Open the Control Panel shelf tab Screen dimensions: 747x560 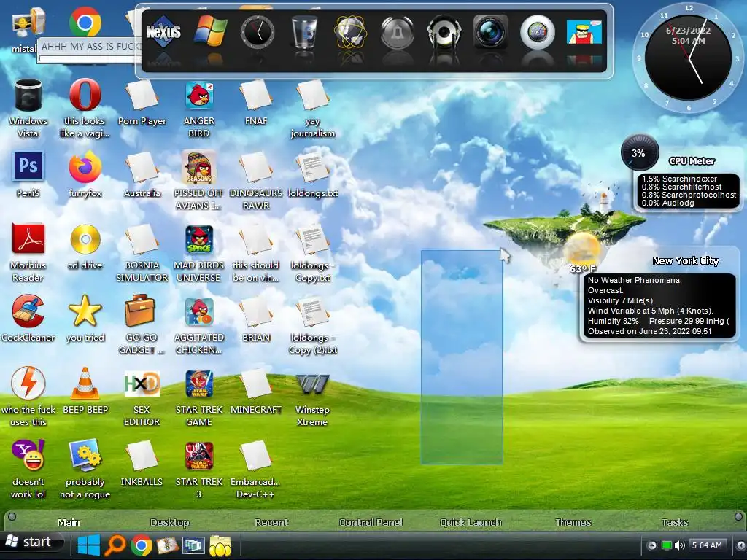click(371, 522)
